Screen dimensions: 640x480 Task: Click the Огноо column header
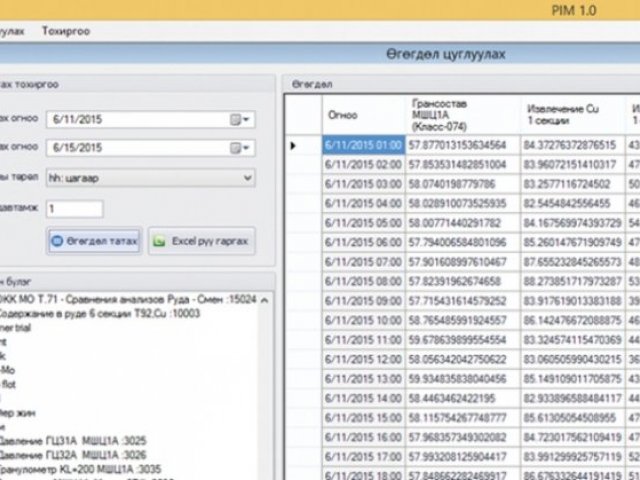tap(364, 115)
